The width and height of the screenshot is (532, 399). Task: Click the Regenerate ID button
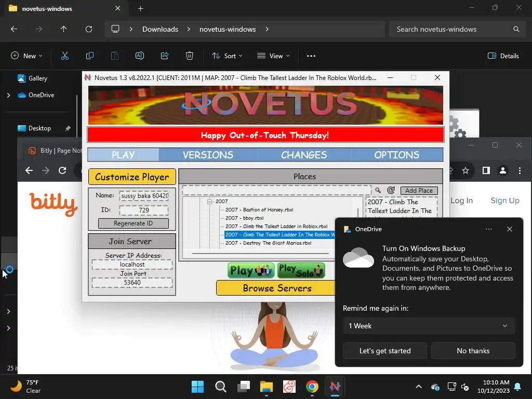pos(134,223)
